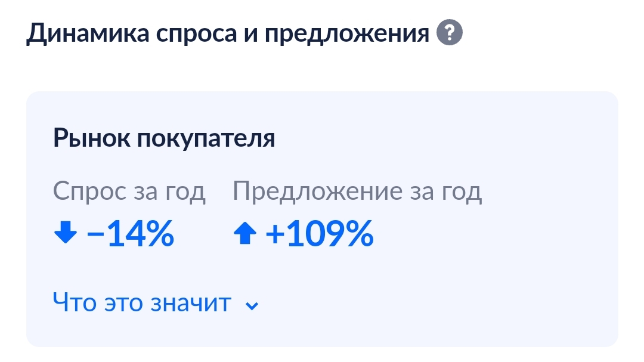Click the word покупателя in the heading
This screenshot has height=362, width=644.
206,138
